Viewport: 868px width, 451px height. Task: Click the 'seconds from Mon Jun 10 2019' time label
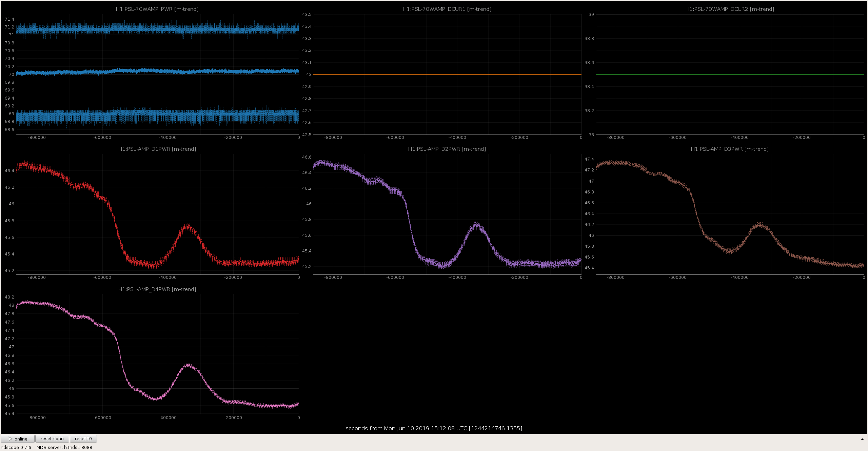(x=434, y=429)
